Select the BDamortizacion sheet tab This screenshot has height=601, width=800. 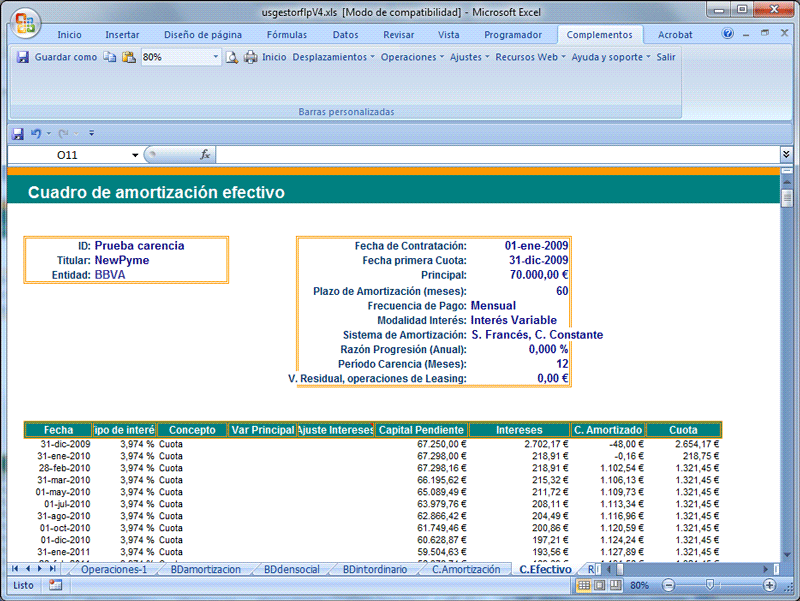coord(206,569)
